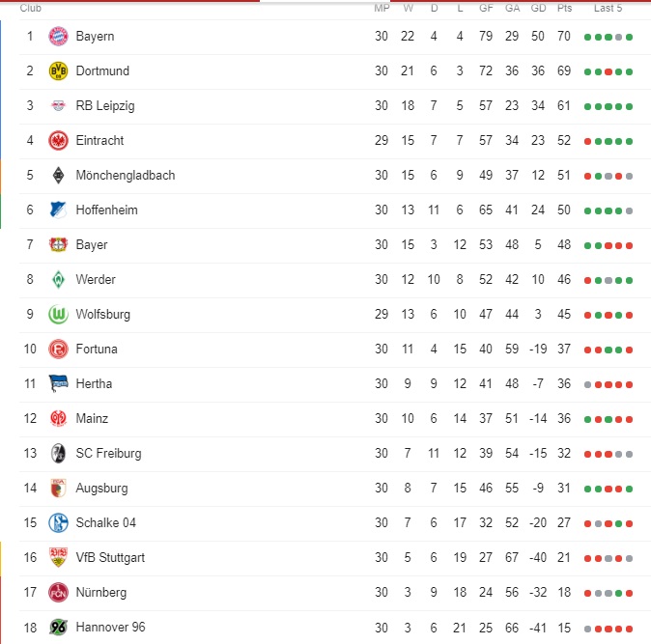Open the Fortuna team link
The width and height of the screenshot is (651, 644).
(x=97, y=349)
